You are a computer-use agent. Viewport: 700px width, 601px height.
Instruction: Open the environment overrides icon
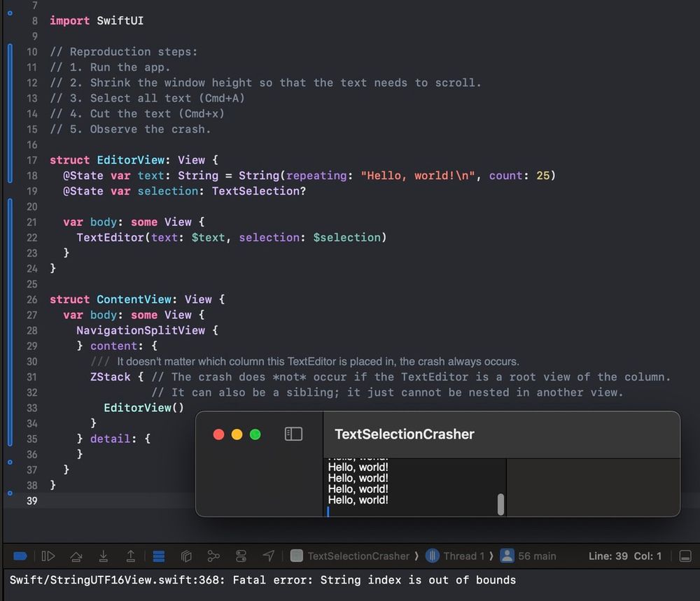click(241, 556)
